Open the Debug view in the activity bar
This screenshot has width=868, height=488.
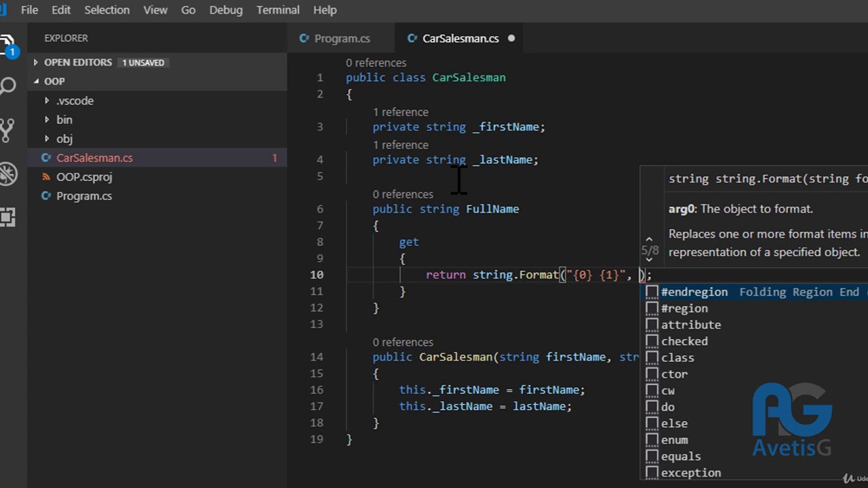click(7, 174)
